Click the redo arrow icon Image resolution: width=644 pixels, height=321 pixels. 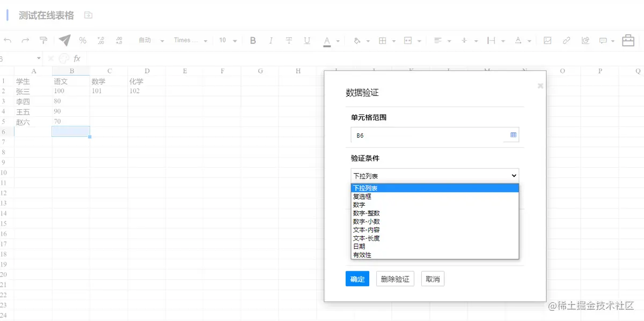coord(25,41)
